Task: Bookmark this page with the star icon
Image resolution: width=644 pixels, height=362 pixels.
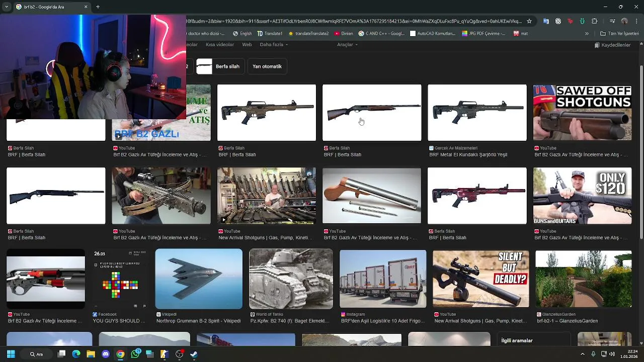Action: 529,21
